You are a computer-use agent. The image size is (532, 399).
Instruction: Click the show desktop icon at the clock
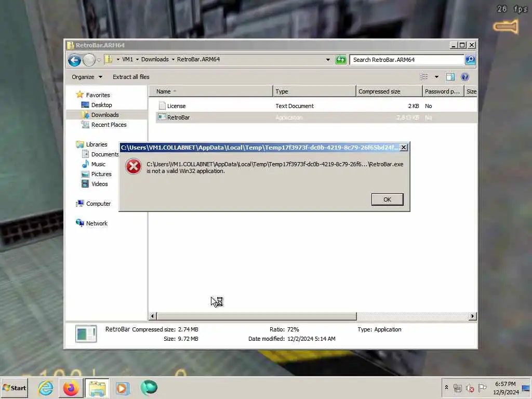pyautogui.click(x=526, y=388)
